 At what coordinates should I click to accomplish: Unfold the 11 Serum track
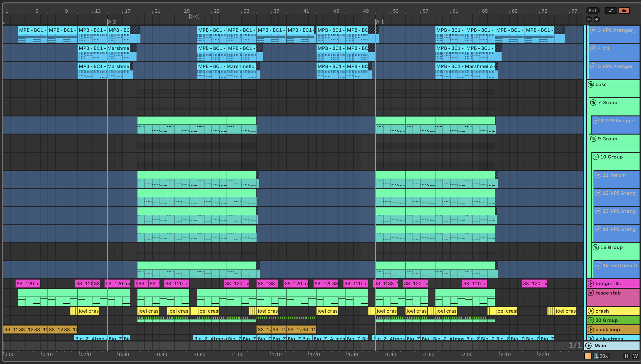click(x=598, y=175)
